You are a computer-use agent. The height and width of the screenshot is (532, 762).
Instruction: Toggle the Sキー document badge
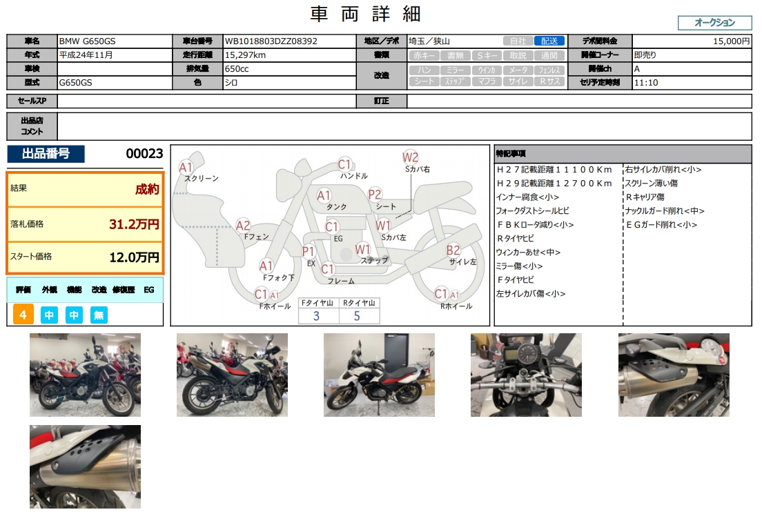click(x=487, y=55)
